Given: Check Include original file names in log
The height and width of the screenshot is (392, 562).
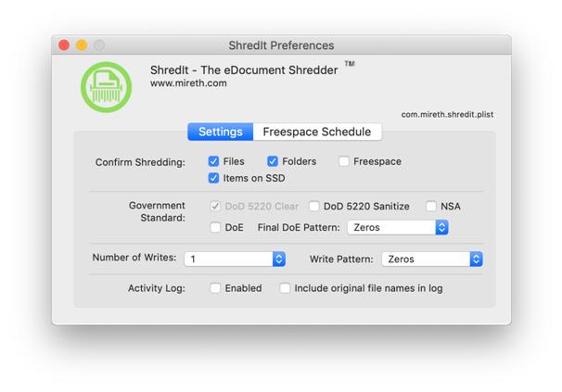Looking at the screenshot, I should (x=285, y=288).
